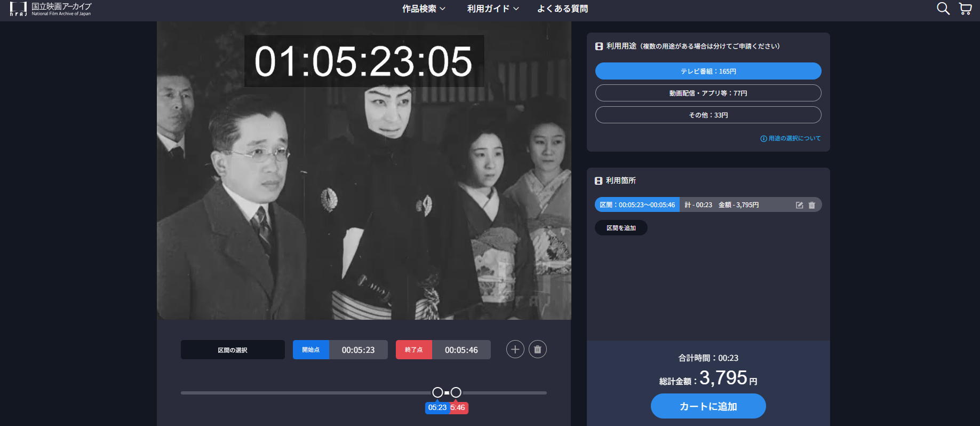Image resolution: width=980 pixels, height=426 pixels.
Task: Click the red 5:46 timeline marker
Action: click(459, 407)
